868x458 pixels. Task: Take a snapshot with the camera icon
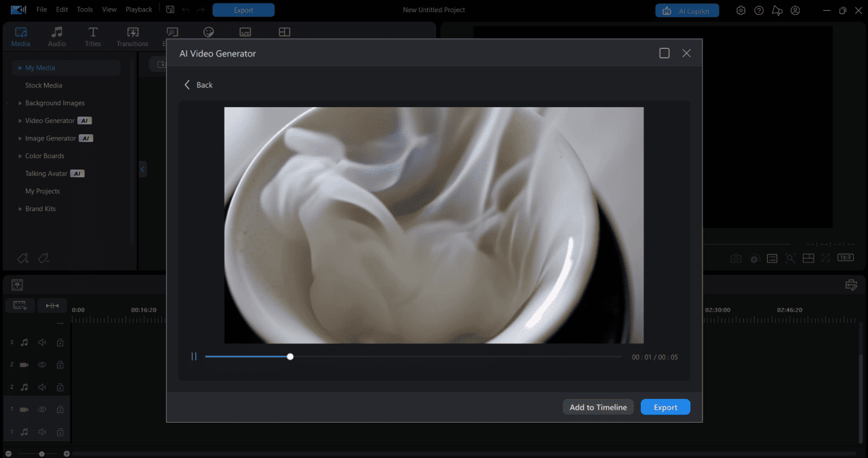click(736, 259)
